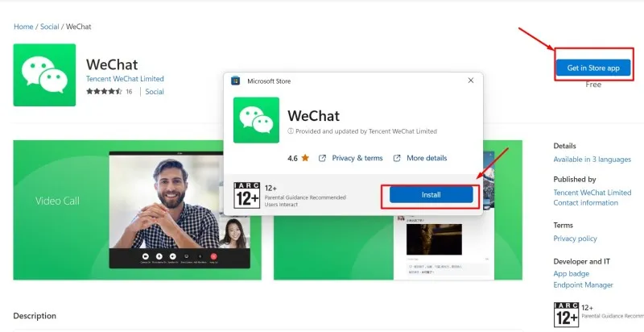Open the Contact information link

coord(585,202)
